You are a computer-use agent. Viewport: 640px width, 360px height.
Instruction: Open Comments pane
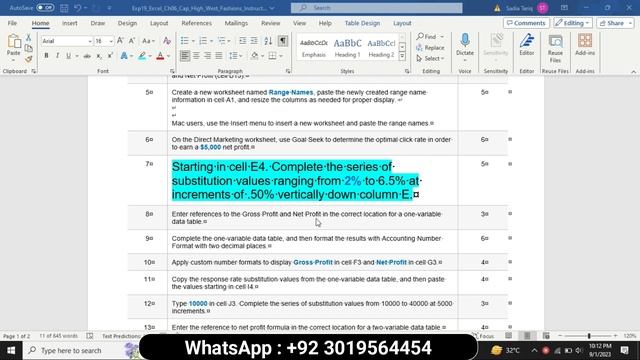click(526, 23)
